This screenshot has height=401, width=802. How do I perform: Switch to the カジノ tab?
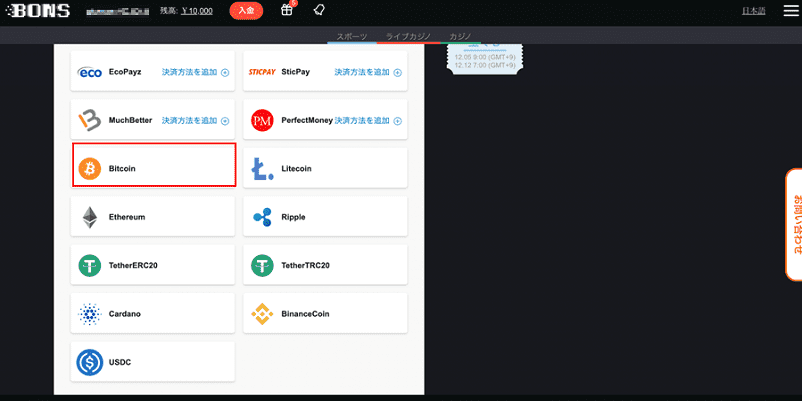pos(460,37)
